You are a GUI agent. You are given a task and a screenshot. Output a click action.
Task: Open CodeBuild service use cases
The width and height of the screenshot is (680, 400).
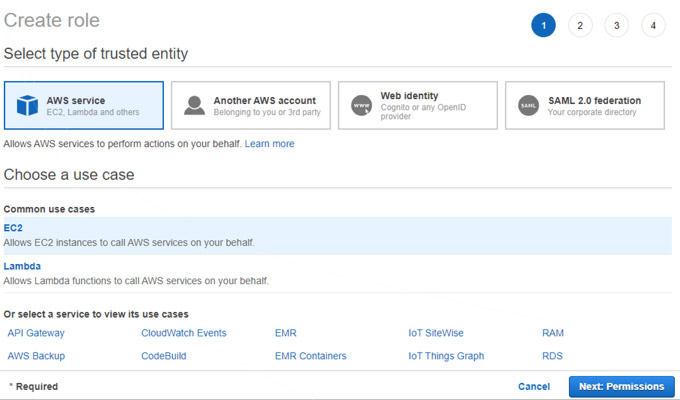pos(163,356)
